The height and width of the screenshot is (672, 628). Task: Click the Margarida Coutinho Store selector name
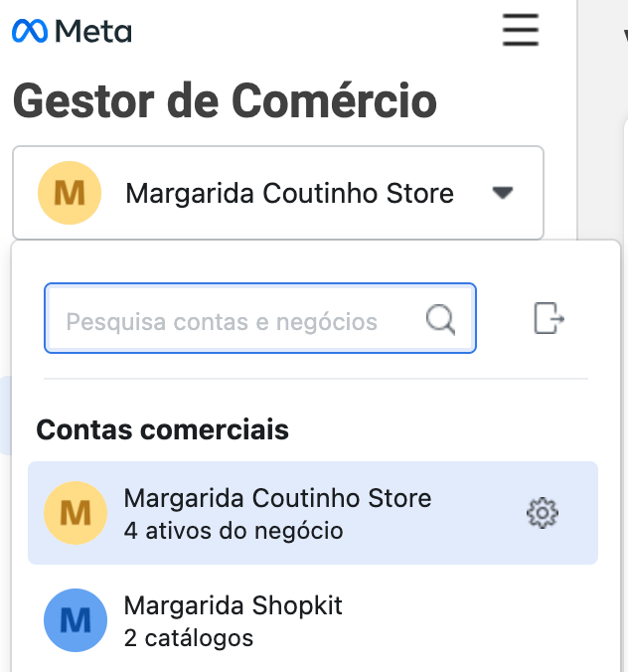tap(289, 193)
